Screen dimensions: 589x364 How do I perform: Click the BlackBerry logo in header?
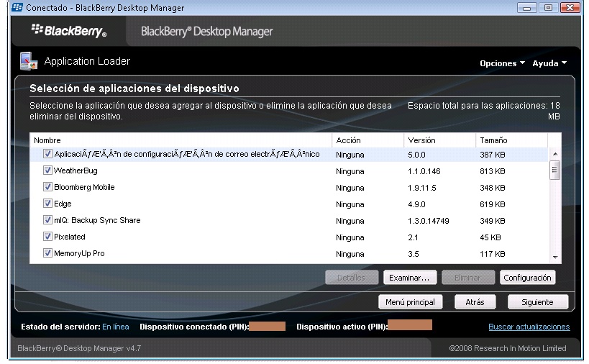pos(69,31)
